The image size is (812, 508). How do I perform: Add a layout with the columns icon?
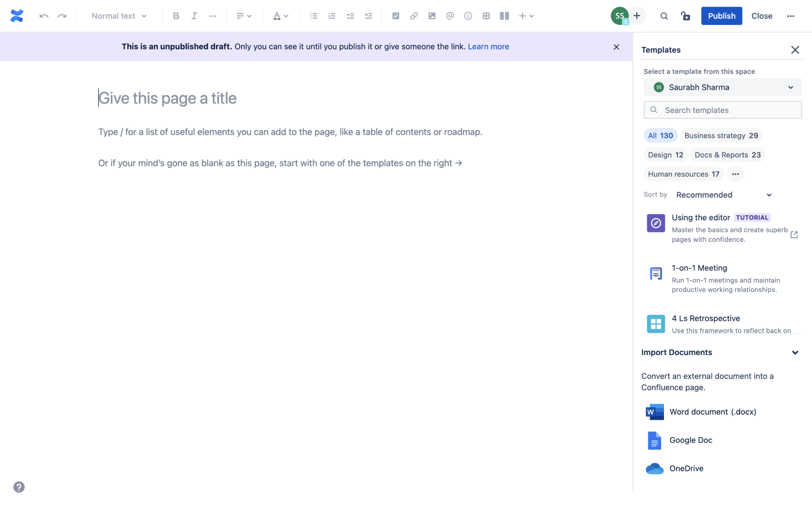pyautogui.click(x=504, y=16)
